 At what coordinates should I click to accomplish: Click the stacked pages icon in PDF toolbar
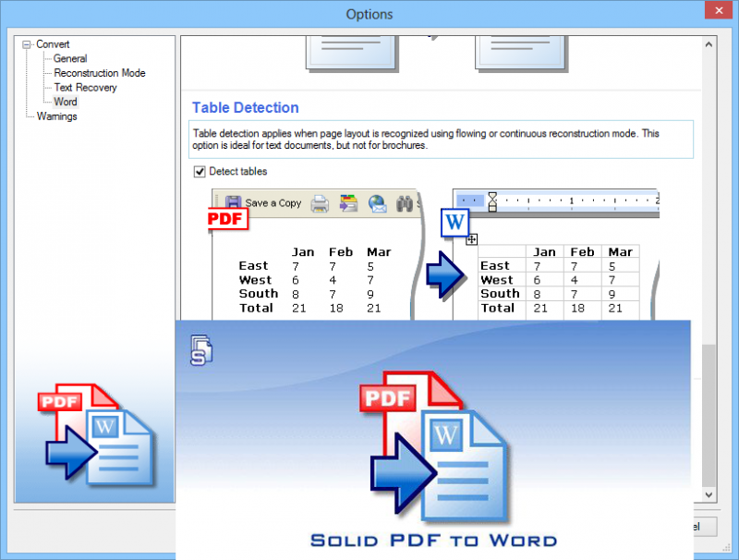(x=349, y=203)
